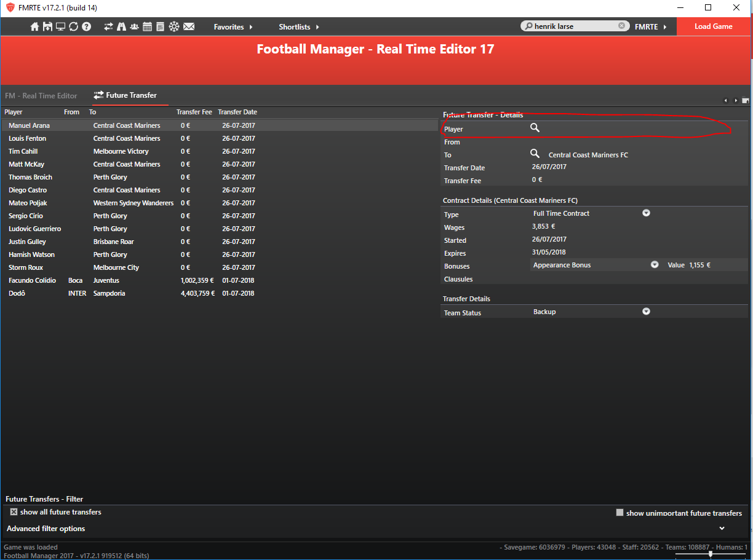Click the envelope mail icon
This screenshot has width=753, height=560.
point(189,27)
